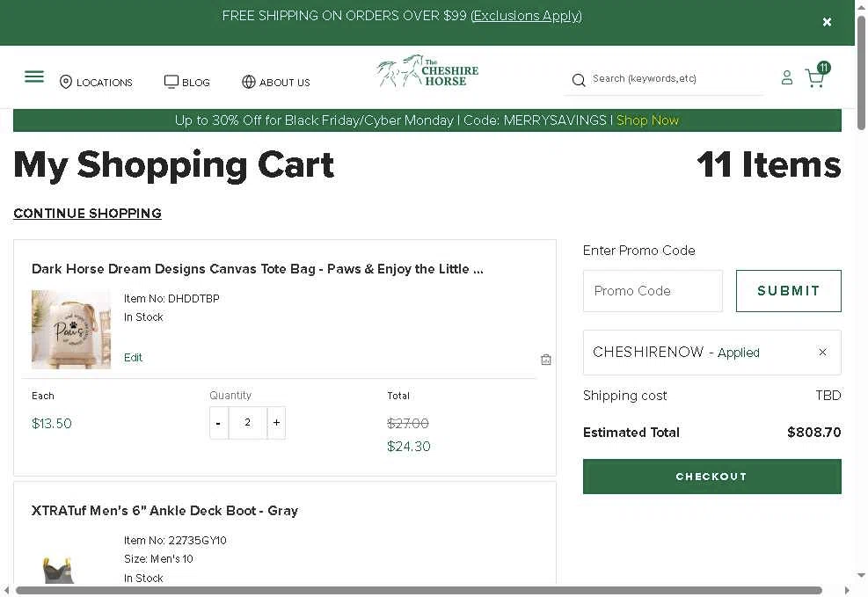Click the scroll right arrow
Viewport: 868px width, 597px height.
click(x=846, y=590)
